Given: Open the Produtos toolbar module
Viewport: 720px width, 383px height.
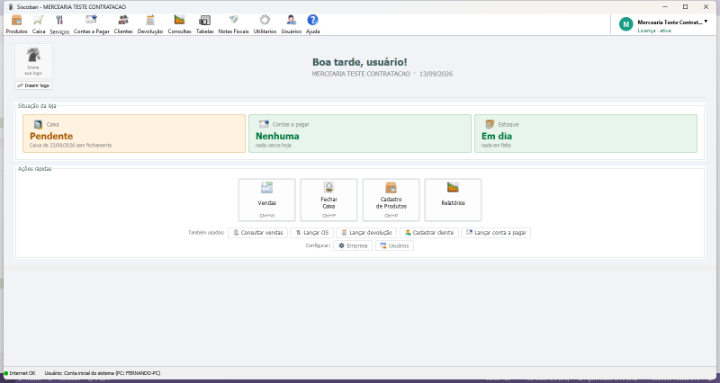Looking at the screenshot, I should 17,24.
